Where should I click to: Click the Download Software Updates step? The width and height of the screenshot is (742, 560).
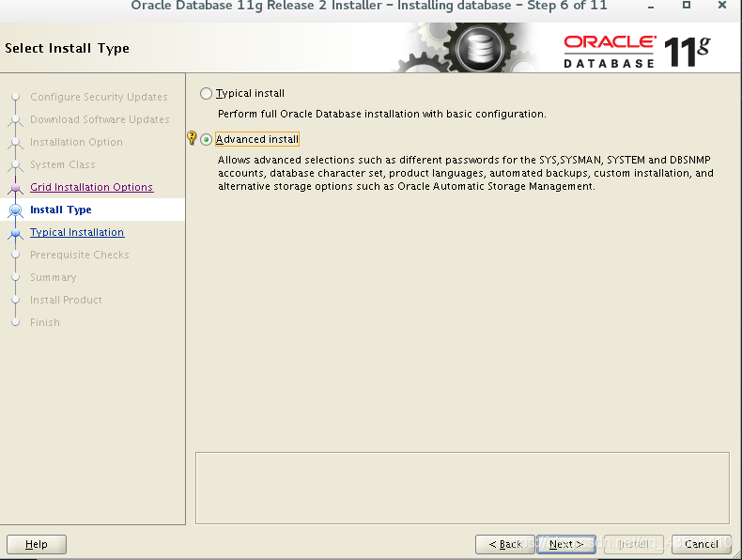(x=100, y=119)
